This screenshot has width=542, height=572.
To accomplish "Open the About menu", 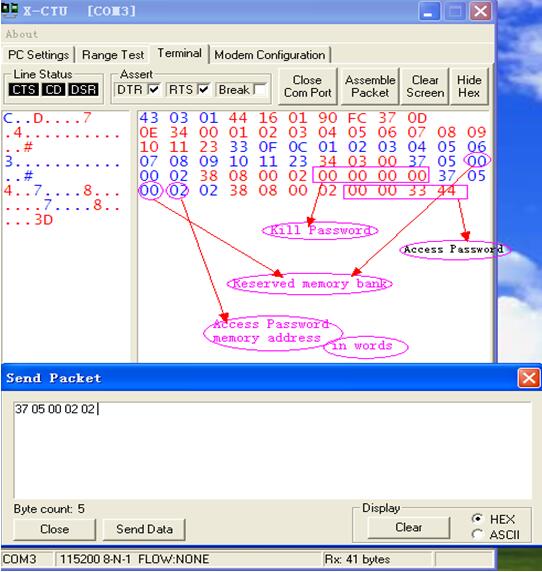I will (x=22, y=34).
